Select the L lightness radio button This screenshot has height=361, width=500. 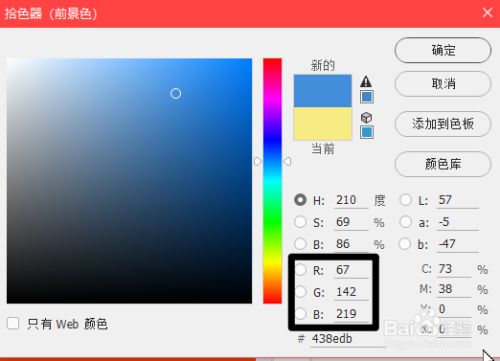405,200
